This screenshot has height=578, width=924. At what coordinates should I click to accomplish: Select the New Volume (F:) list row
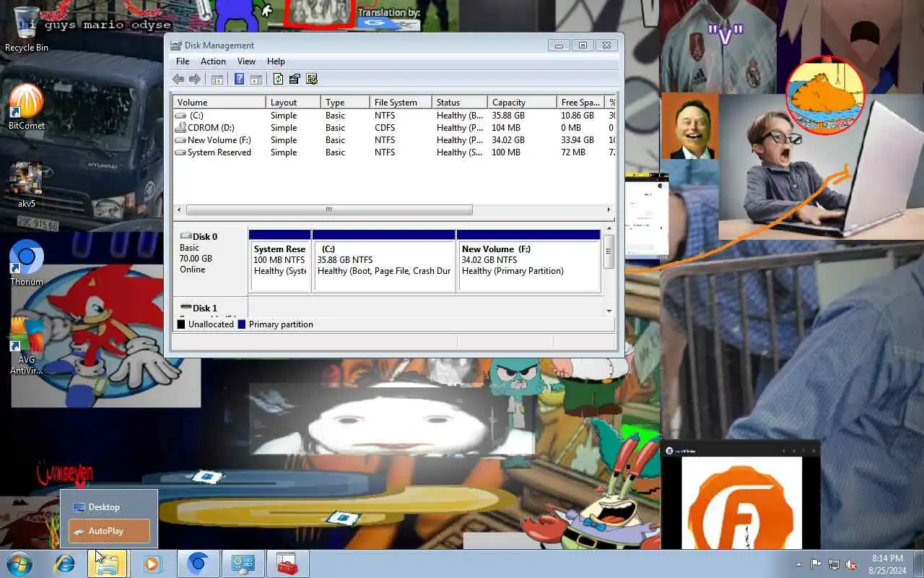[394, 140]
